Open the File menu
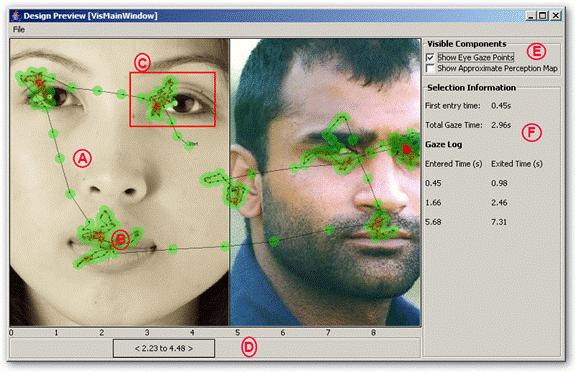The width and height of the screenshot is (576, 372). [x=19, y=29]
